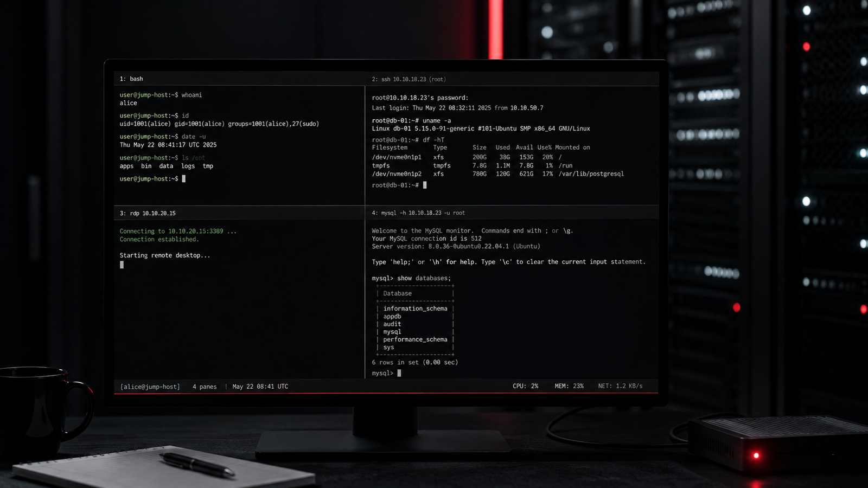Click the "information_schema" database row
The height and width of the screenshot is (488, 868).
click(415, 309)
